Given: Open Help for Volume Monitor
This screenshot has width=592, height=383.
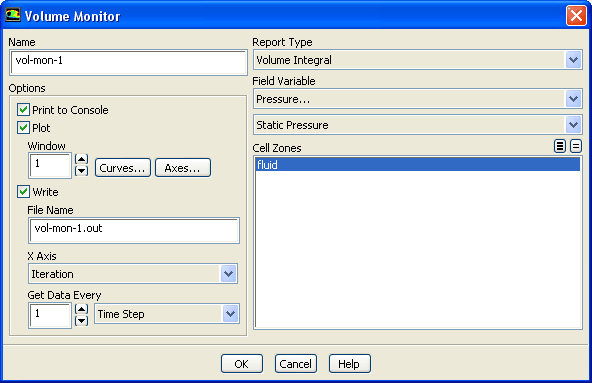Looking at the screenshot, I should pos(349,364).
